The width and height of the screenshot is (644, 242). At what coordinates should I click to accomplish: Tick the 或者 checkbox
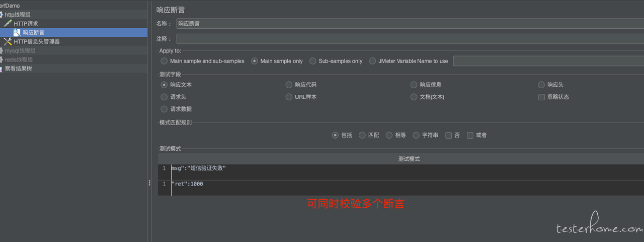[470, 135]
